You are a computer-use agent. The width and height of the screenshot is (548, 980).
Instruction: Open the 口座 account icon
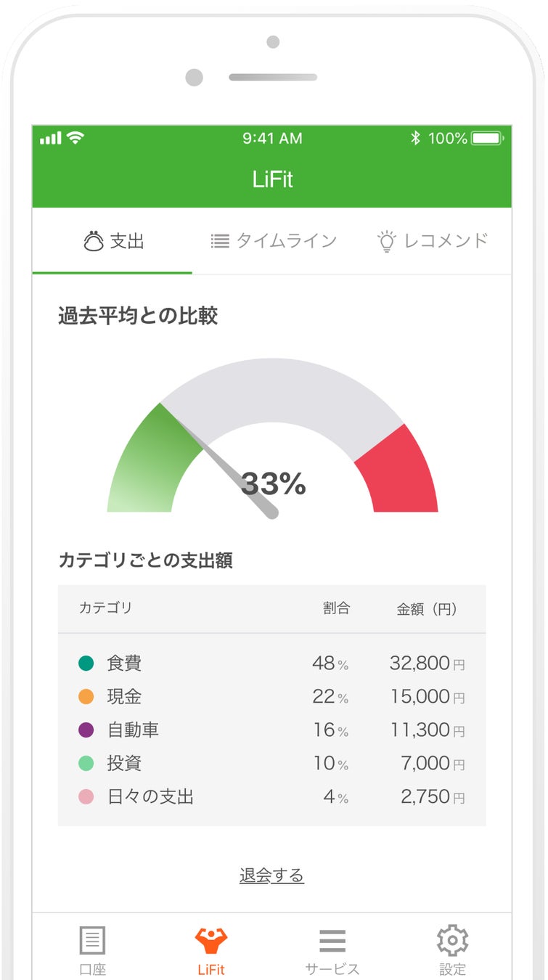click(x=92, y=941)
